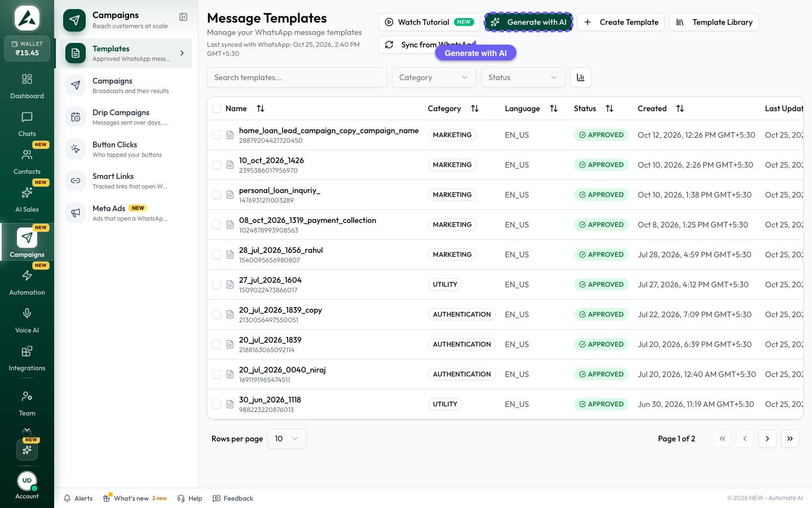Open the Rows per page dropdown
This screenshot has height=508, width=812.
tap(287, 439)
